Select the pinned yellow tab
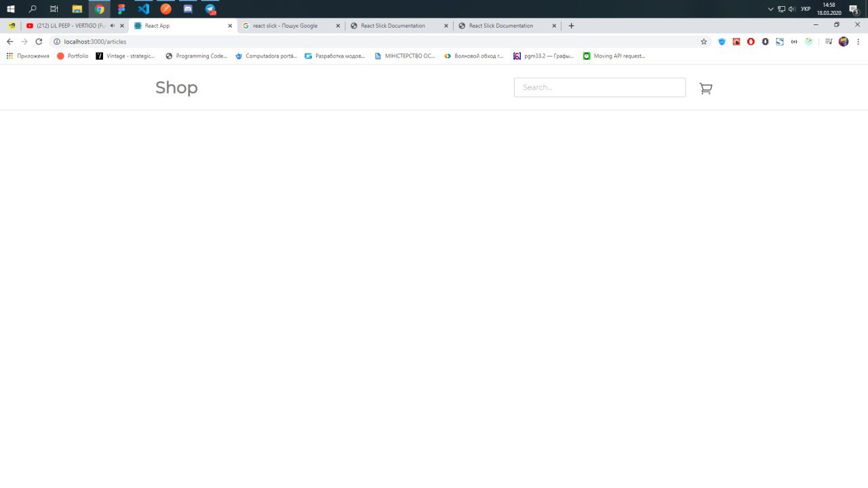The image size is (868, 488). point(12,26)
